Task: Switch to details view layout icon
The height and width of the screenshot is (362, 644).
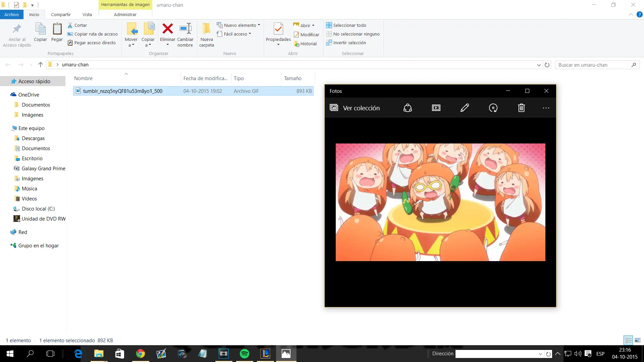Action: click(628, 340)
